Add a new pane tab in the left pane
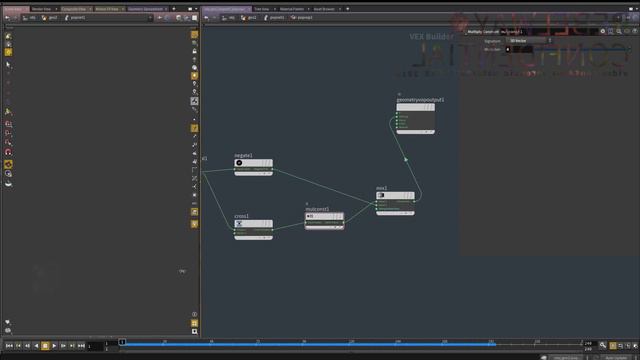Viewport: 640px width, 360px height. coord(174,9)
